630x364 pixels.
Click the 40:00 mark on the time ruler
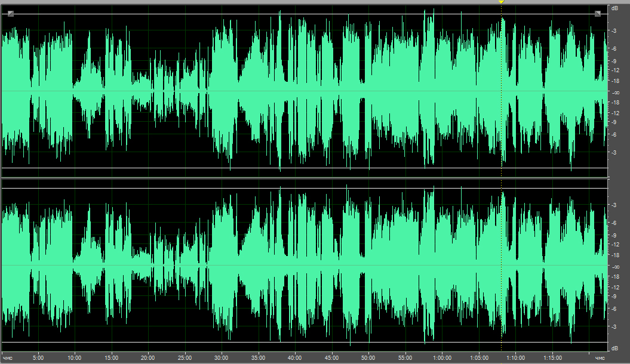pyautogui.click(x=294, y=357)
